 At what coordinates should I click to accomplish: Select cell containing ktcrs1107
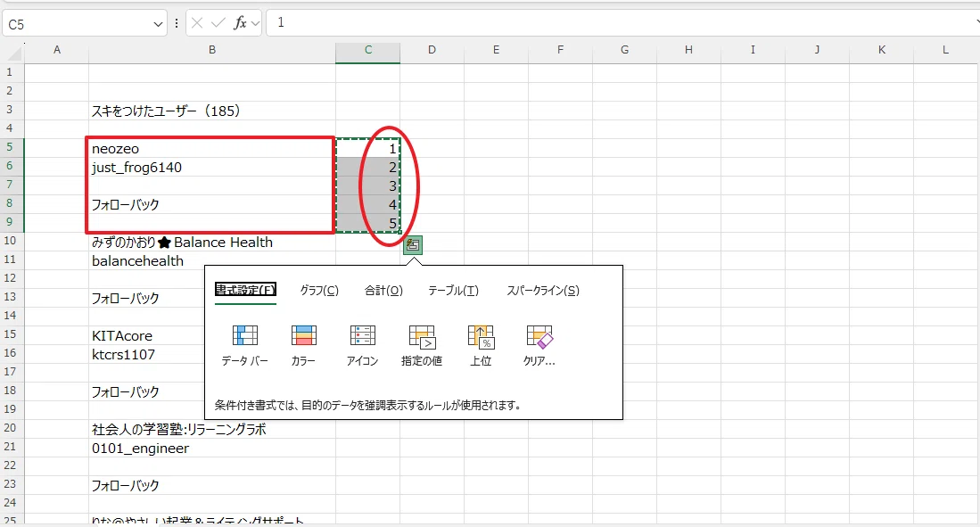147,355
